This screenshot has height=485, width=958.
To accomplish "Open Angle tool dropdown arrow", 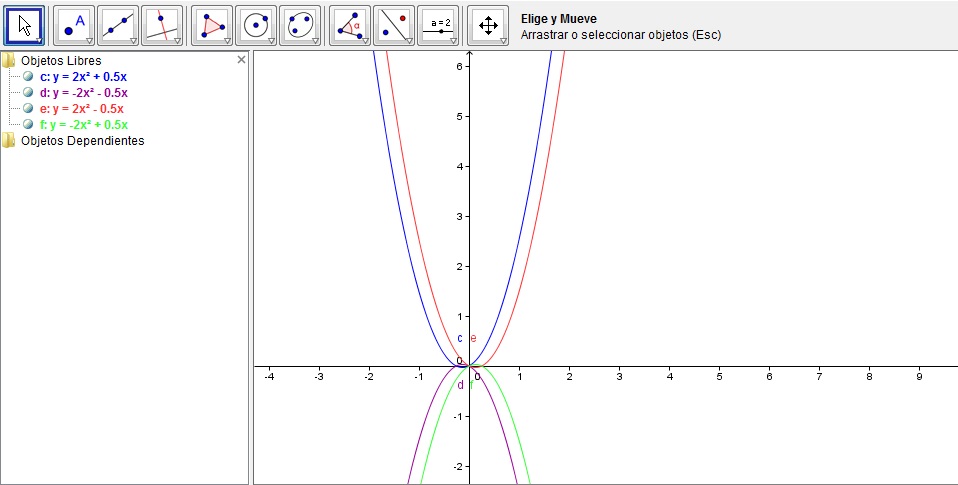I will 365,40.
